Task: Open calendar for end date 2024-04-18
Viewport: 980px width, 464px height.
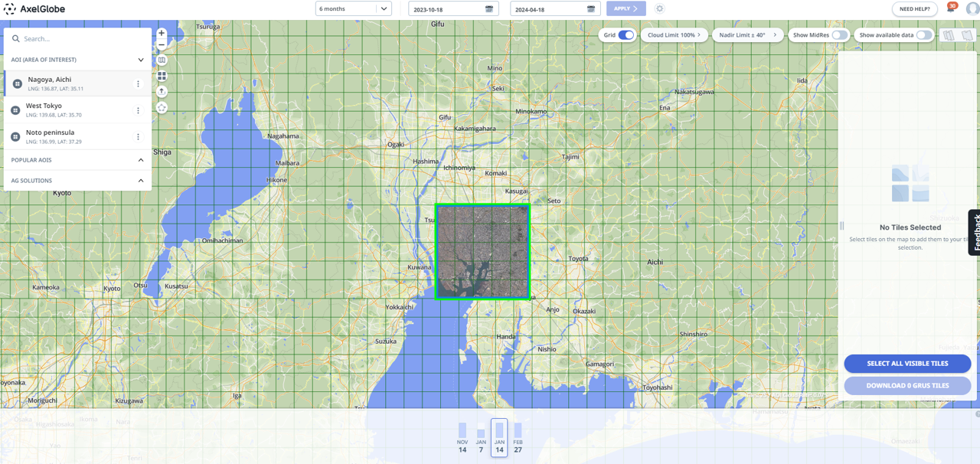Action: coord(591,9)
